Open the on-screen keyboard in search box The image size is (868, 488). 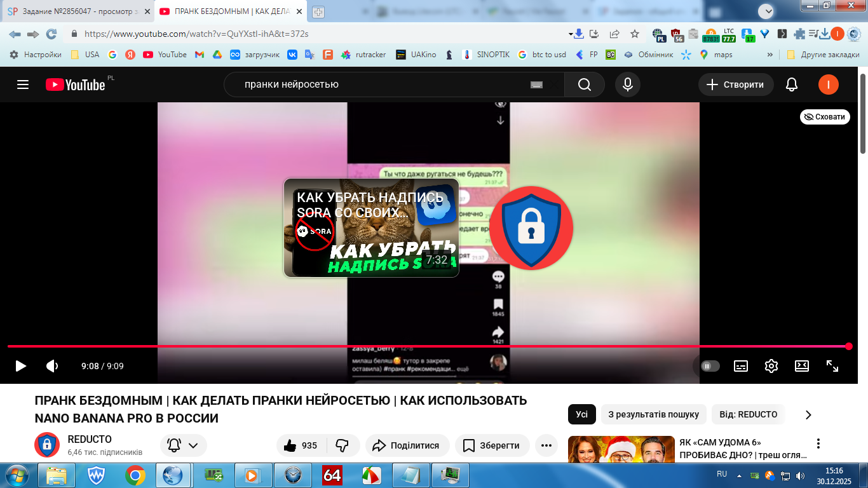(536, 85)
